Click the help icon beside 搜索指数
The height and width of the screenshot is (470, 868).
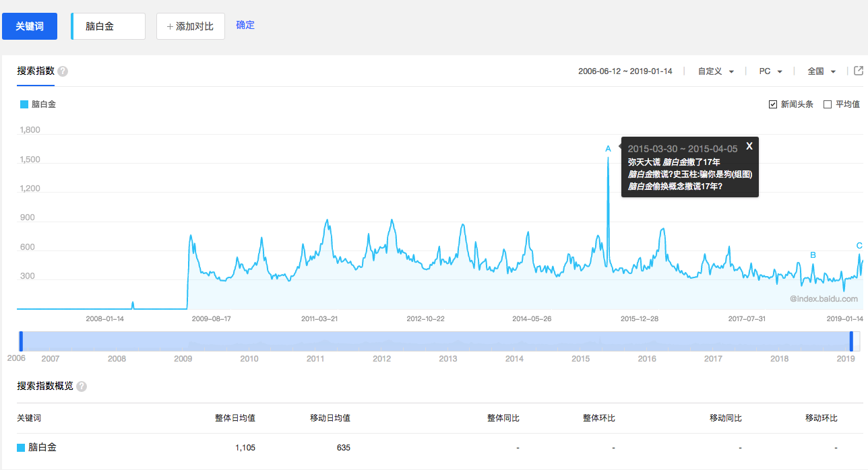[63, 71]
